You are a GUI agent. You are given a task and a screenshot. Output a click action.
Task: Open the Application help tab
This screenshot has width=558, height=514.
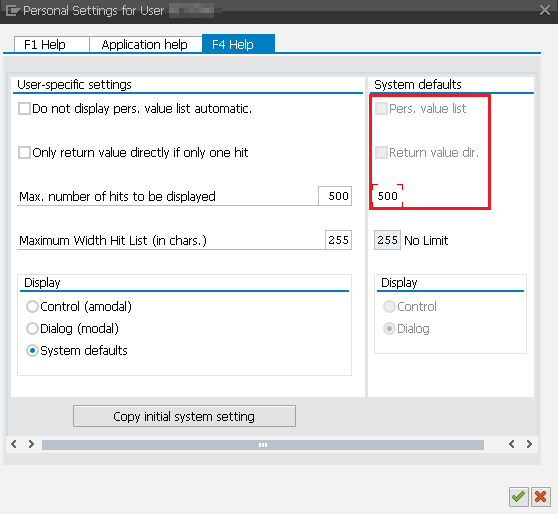coord(145,44)
